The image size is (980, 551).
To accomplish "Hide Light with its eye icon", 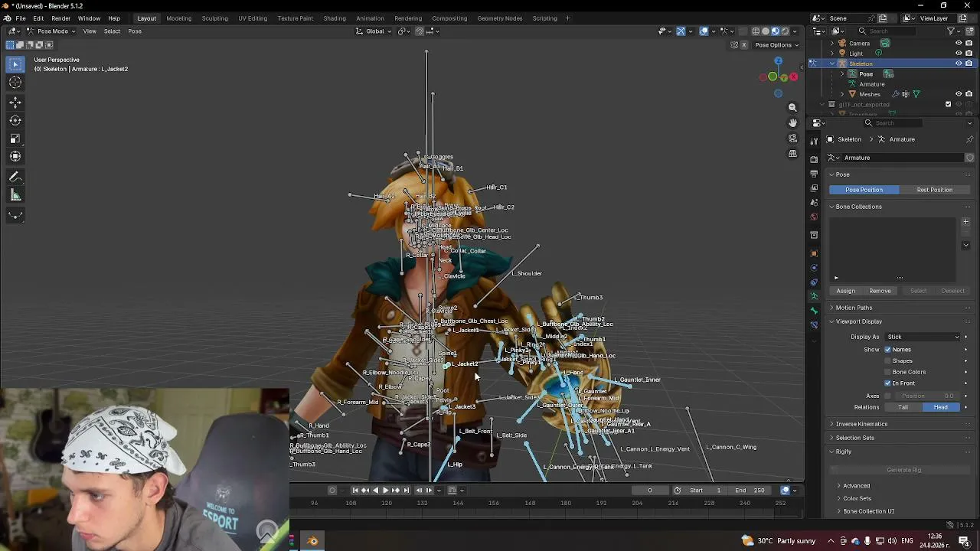I will pos(959,54).
